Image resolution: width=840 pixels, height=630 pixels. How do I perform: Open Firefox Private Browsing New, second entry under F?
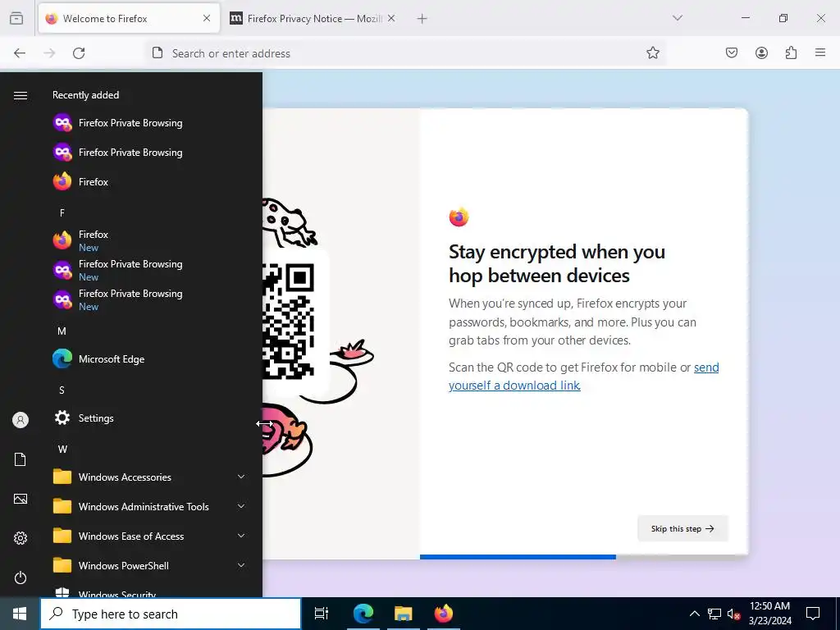150,299
